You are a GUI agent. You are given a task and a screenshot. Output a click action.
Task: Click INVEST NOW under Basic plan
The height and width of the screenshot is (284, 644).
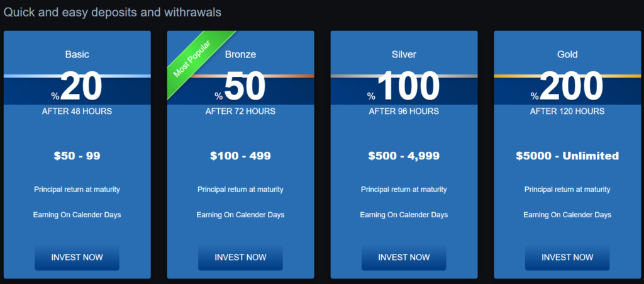click(77, 258)
